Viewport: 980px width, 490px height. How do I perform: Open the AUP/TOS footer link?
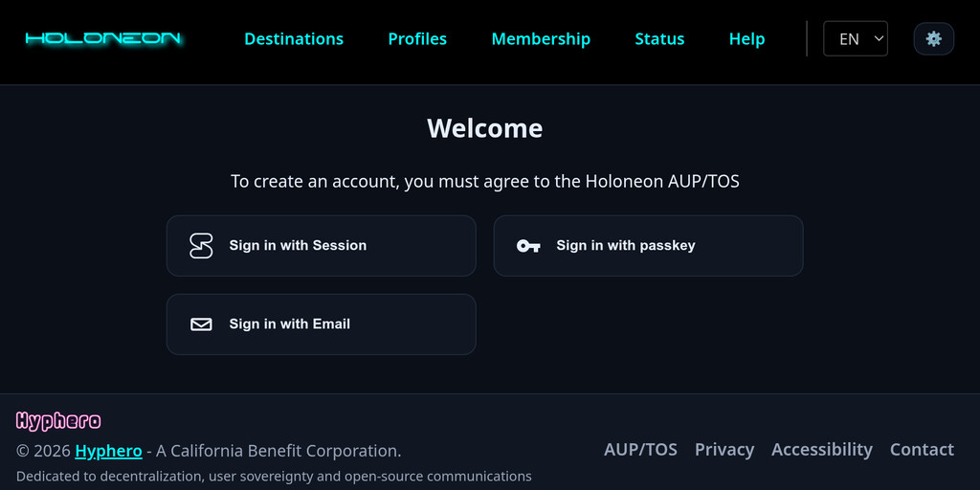640,449
